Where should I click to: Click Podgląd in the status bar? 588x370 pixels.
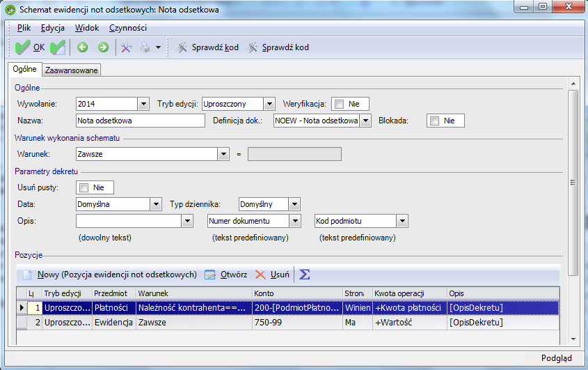pos(557,358)
